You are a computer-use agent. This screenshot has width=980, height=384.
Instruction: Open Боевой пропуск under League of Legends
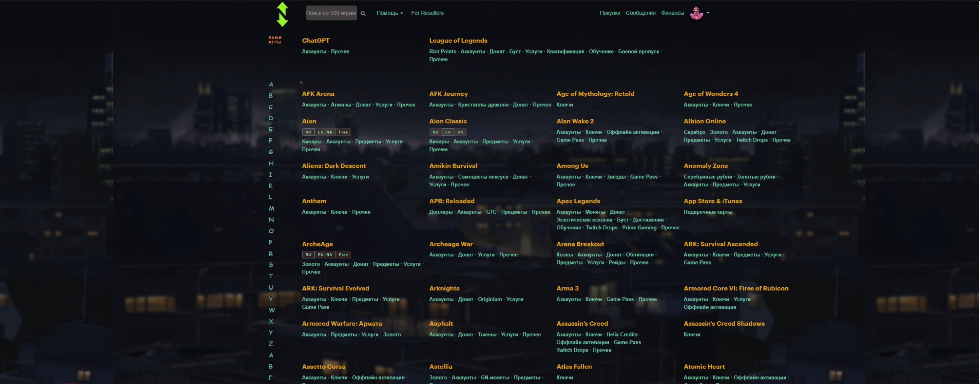pos(638,51)
